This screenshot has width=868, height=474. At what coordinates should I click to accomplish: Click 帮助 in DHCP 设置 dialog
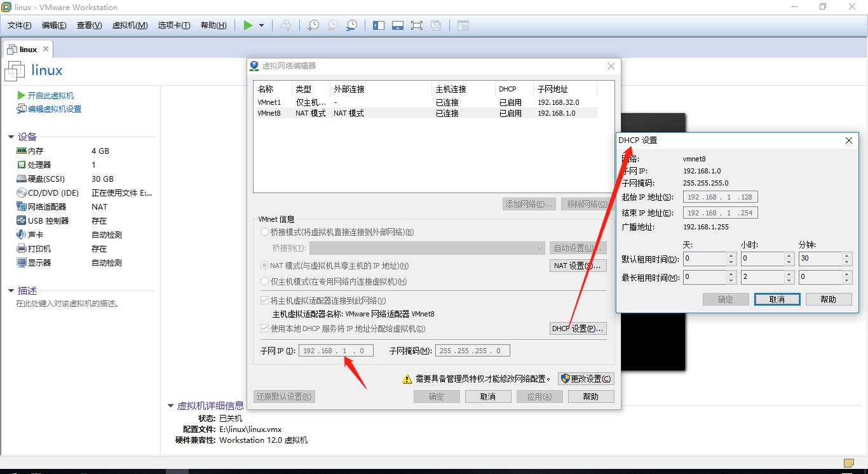[x=829, y=299]
